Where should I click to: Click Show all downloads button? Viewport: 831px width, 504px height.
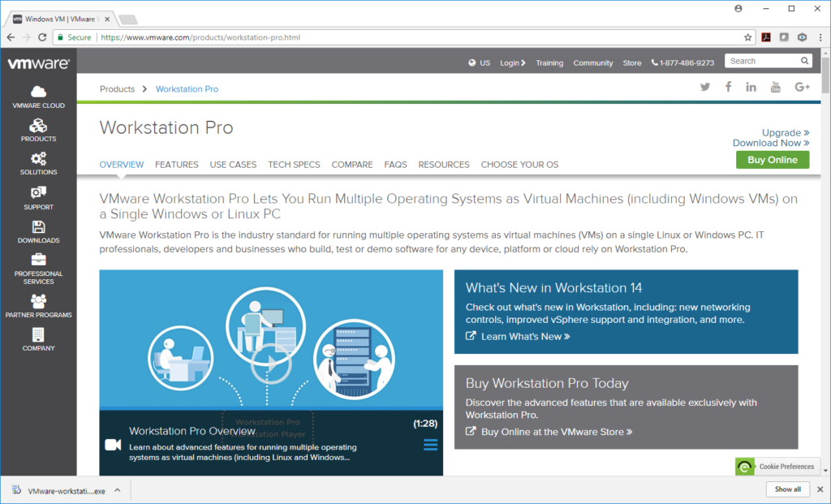(787, 489)
